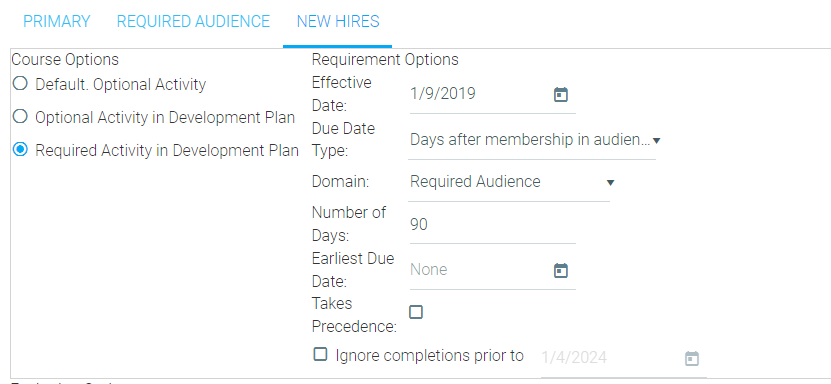Click the Ignore completions prior to label
Image resolution: width=831 pixels, height=384 pixels.
[x=429, y=355]
